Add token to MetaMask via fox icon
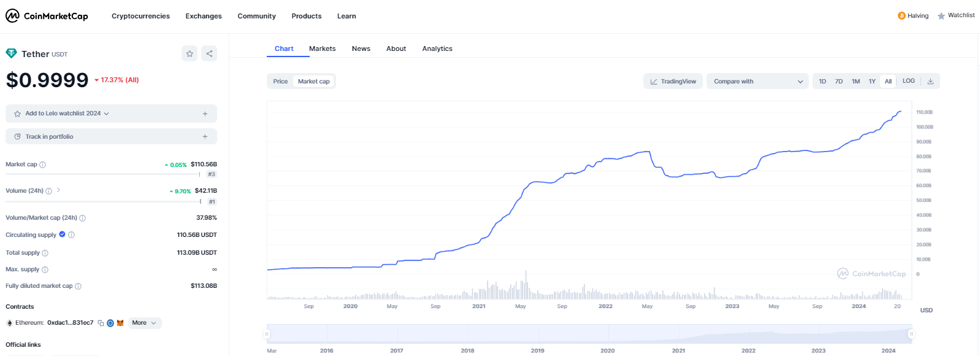Screen dimensions: 980x356 (x=120, y=323)
